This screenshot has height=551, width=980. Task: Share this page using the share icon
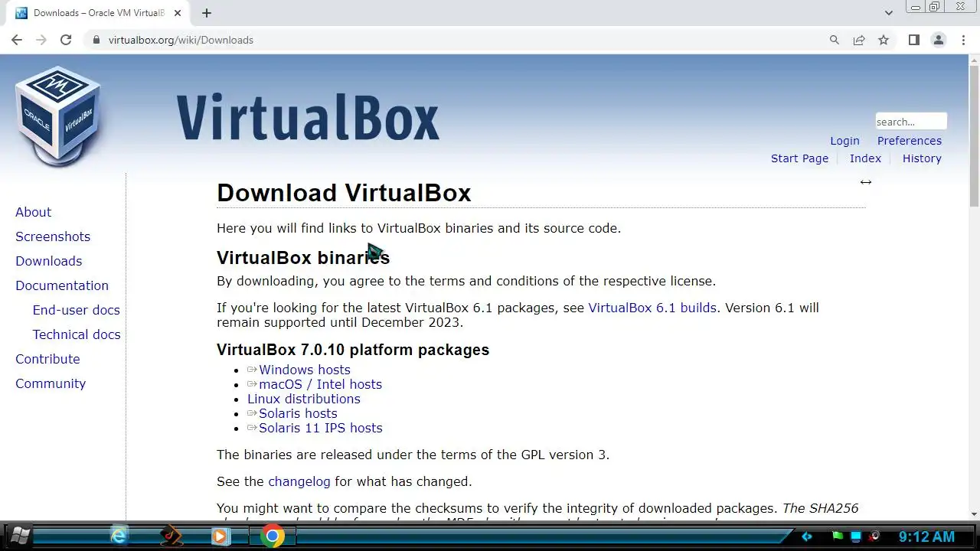pyautogui.click(x=859, y=40)
